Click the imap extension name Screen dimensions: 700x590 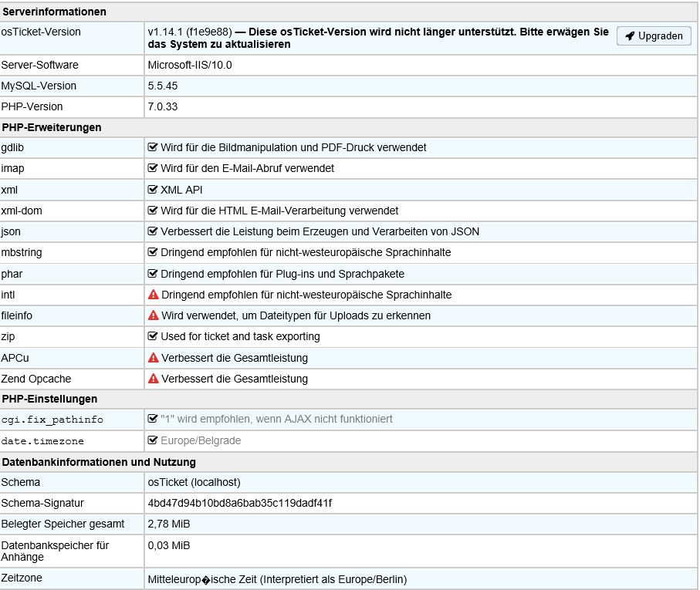tap(12, 169)
